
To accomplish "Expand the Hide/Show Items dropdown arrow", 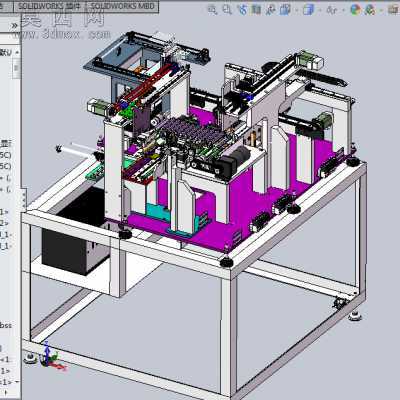I will pyautogui.click(x=343, y=10).
